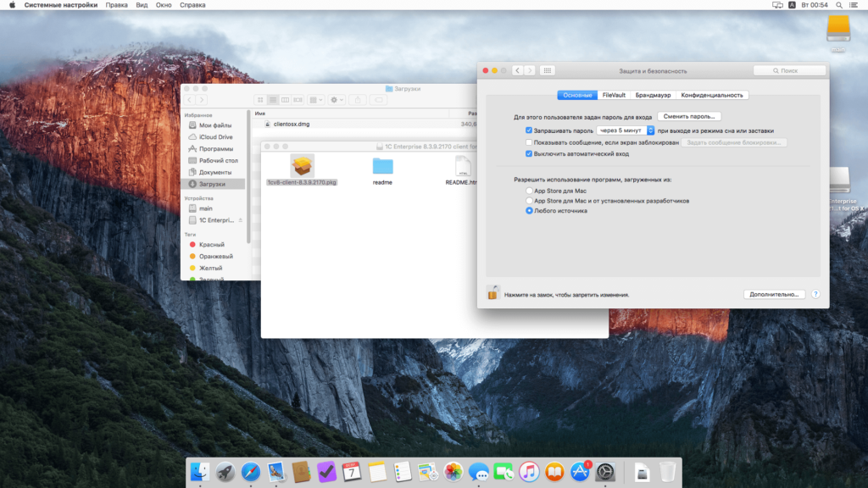Image resolution: width=868 pixels, height=488 pixels.
Task: Select 'App Store для Mac' radio option
Action: 529,191
